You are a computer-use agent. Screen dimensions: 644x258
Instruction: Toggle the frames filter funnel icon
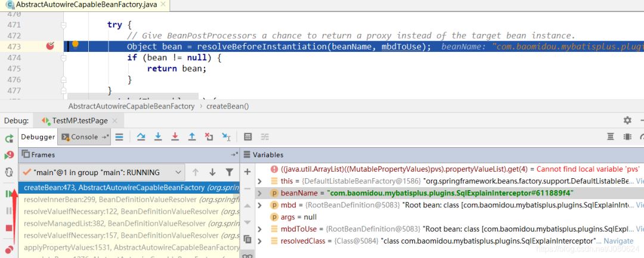tap(230, 172)
